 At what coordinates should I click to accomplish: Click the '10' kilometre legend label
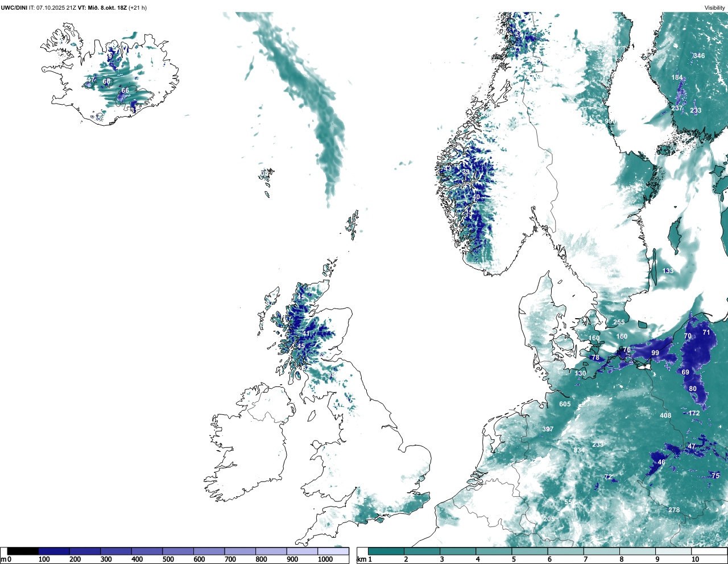[x=695, y=559]
